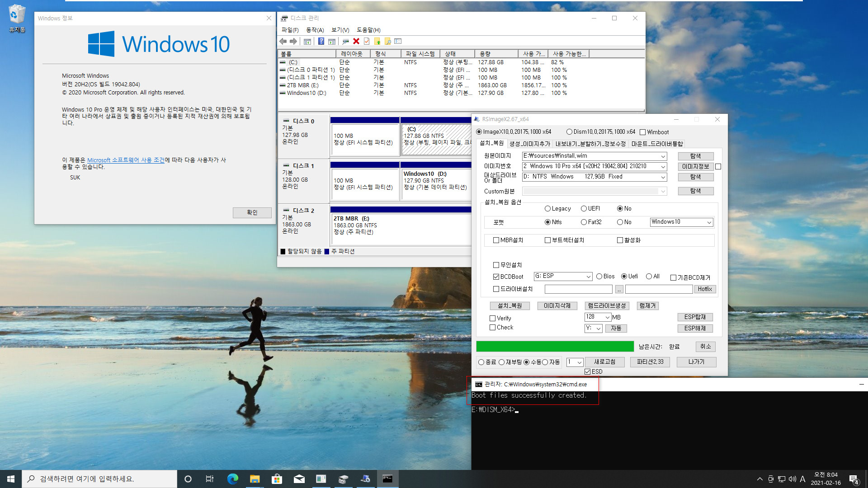
Task: Click the rescan disks drive icon
Action: coord(345,41)
